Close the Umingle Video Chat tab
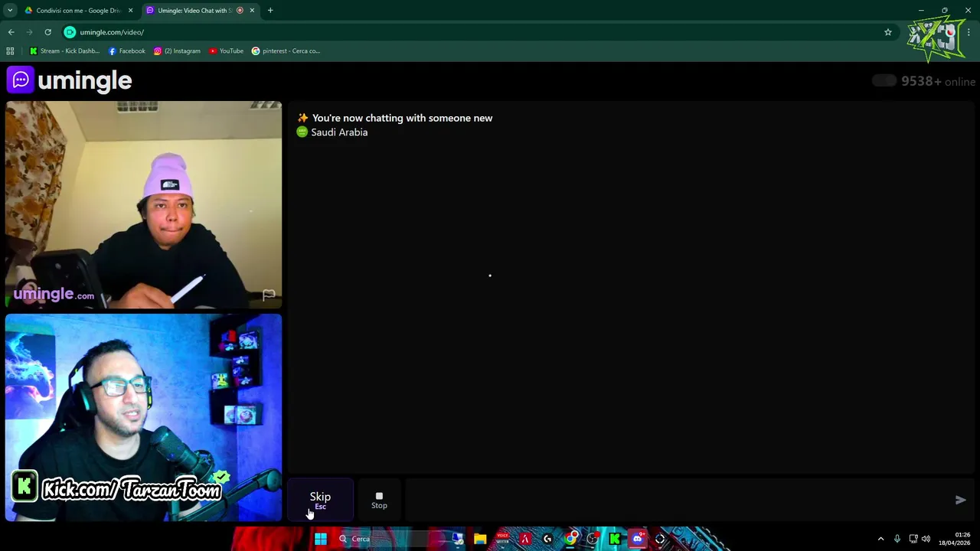This screenshot has height=551, width=980. coord(252,11)
